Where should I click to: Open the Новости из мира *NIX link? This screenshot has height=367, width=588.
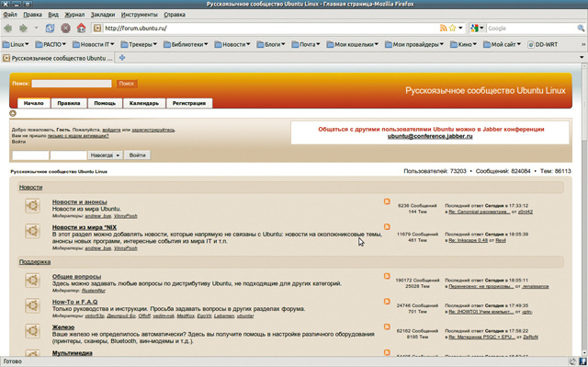coord(85,227)
